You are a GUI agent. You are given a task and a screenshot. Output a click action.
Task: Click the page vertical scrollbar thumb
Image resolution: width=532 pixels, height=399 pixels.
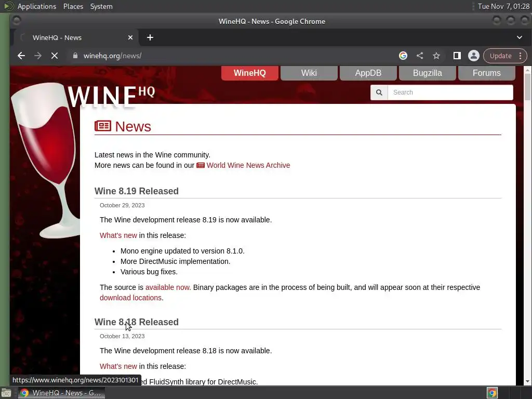point(527,87)
